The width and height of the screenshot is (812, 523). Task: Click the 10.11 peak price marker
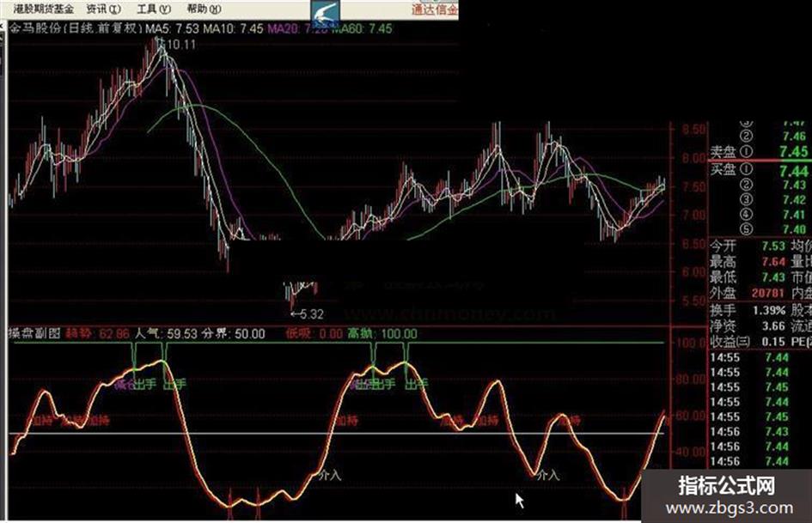pyautogui.click(x=180, y=45)
